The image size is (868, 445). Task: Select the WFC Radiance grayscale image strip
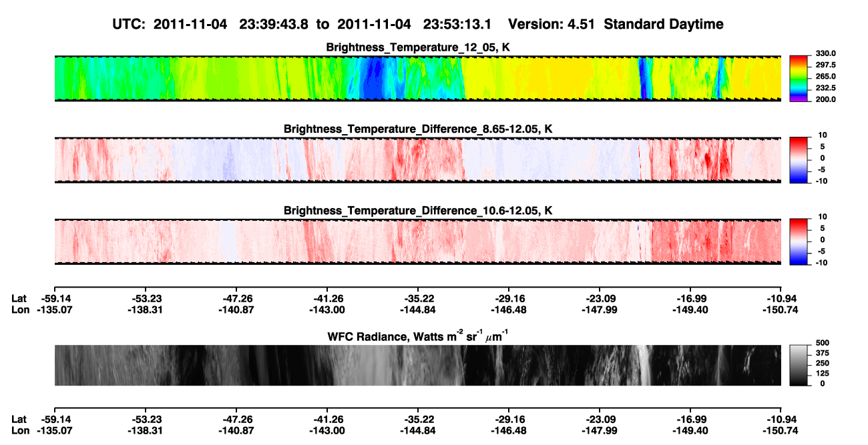click(417, 365)
